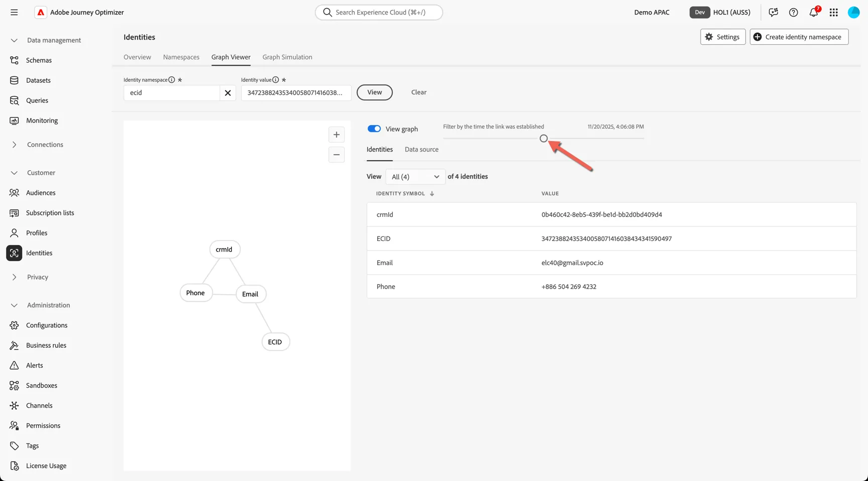
Task: Click the Identity namespace info icon
Action: click(172, 80)
